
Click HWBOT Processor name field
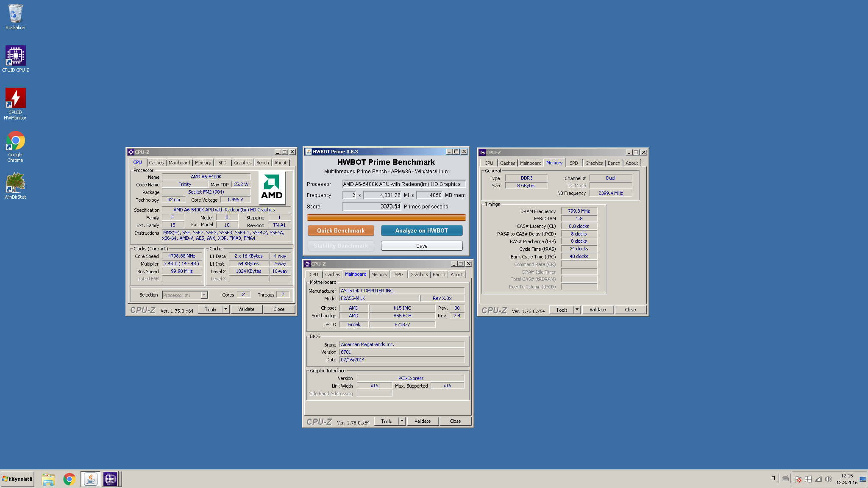(404, 184)
